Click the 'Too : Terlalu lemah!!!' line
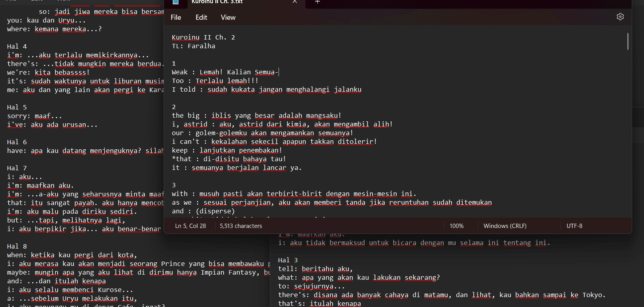The image size is (644, 307). [x=215, y=81]
